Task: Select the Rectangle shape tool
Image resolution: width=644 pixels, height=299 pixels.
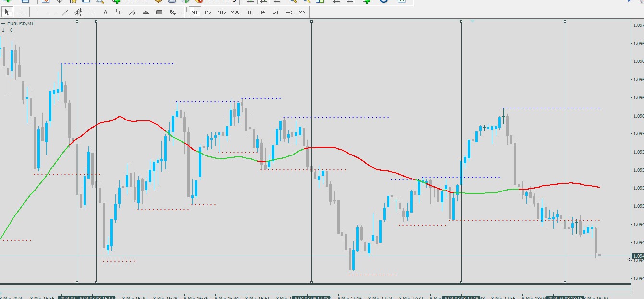Action: [x=159, y=12]
